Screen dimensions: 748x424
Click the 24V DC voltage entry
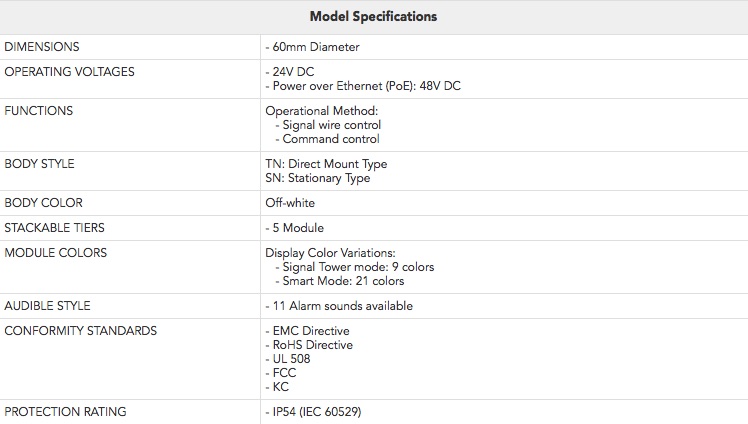click(290, 72)
